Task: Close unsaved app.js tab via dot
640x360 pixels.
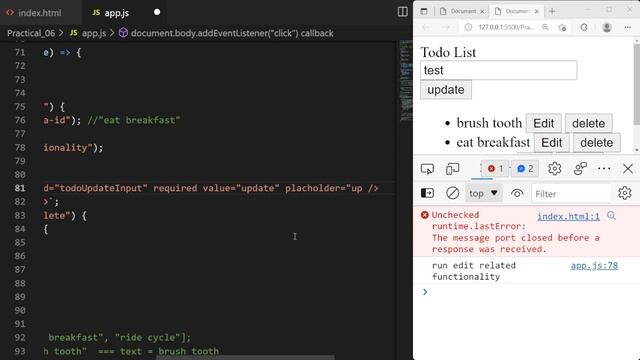Action: 157,12
